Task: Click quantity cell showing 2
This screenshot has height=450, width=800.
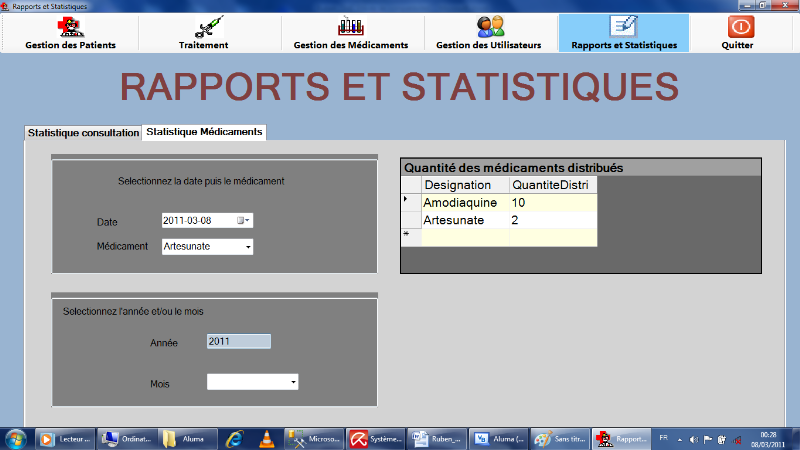Action: (553, 220)
